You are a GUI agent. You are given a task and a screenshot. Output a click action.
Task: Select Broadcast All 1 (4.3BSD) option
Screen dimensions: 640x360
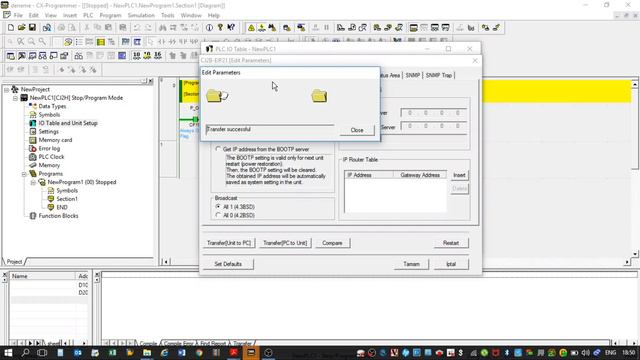pos(218,207)
